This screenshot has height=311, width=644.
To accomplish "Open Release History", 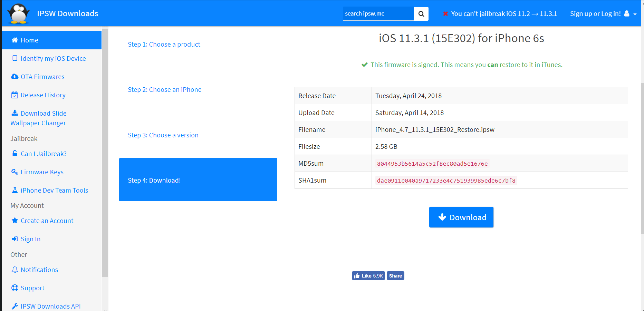I will (43, 95).
